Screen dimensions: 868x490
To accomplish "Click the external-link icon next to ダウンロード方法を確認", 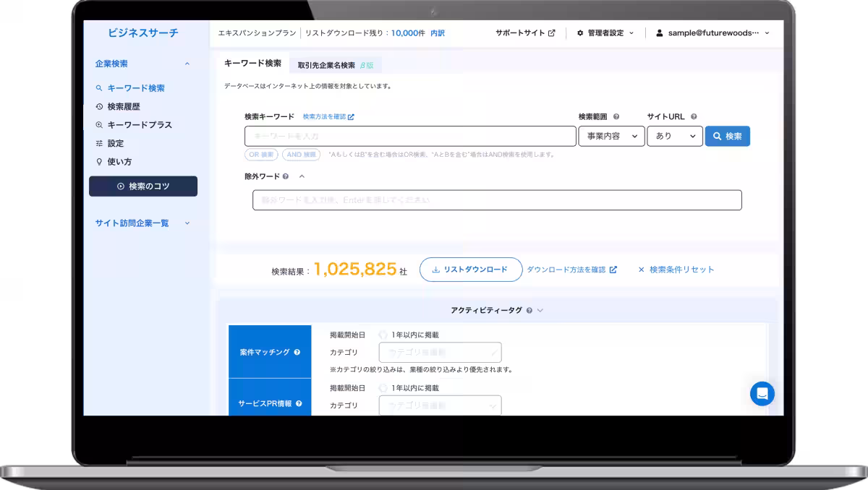I will (613, 270).
